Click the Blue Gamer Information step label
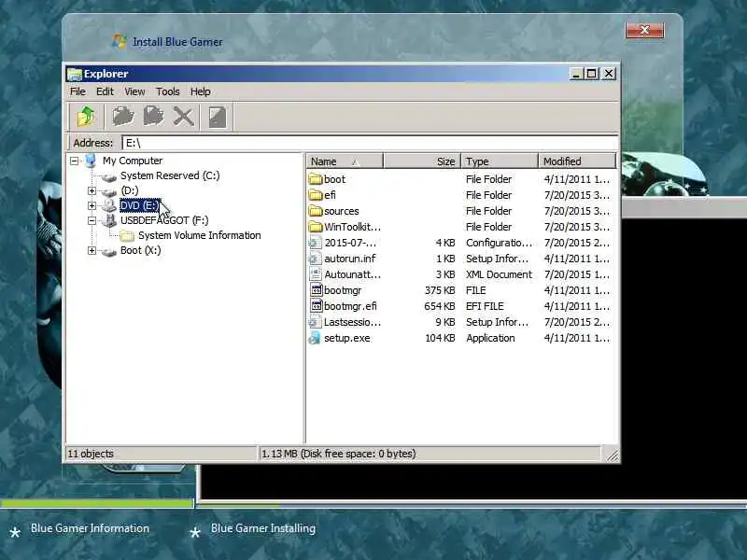The image size is (747, 560). (x=90, y=528)
